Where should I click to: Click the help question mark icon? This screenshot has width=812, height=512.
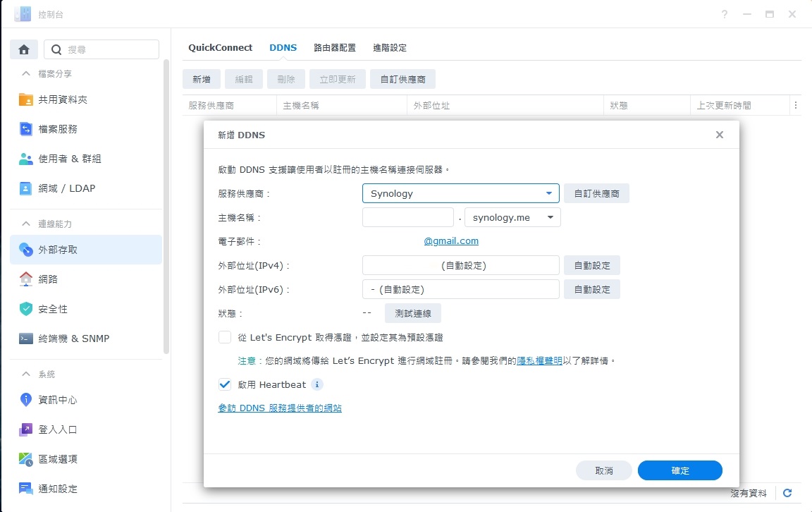click(x=725, y=15)
